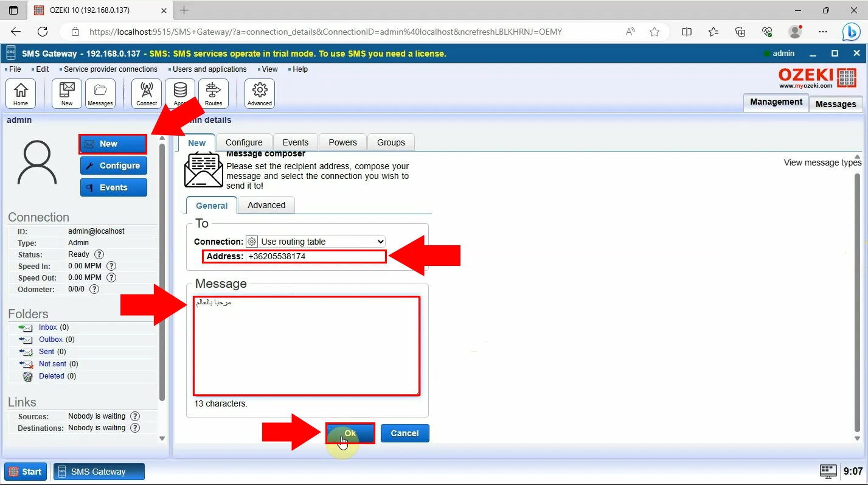868x485 pixels.
Task: Click the browser favorites star icon
Action: click(x=654, y=32)
